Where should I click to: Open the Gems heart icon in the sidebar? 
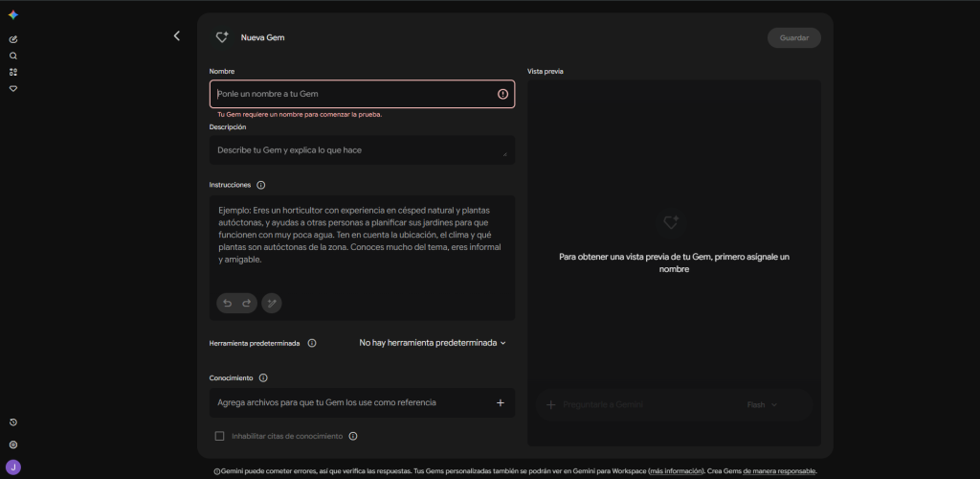coord(13,89)
